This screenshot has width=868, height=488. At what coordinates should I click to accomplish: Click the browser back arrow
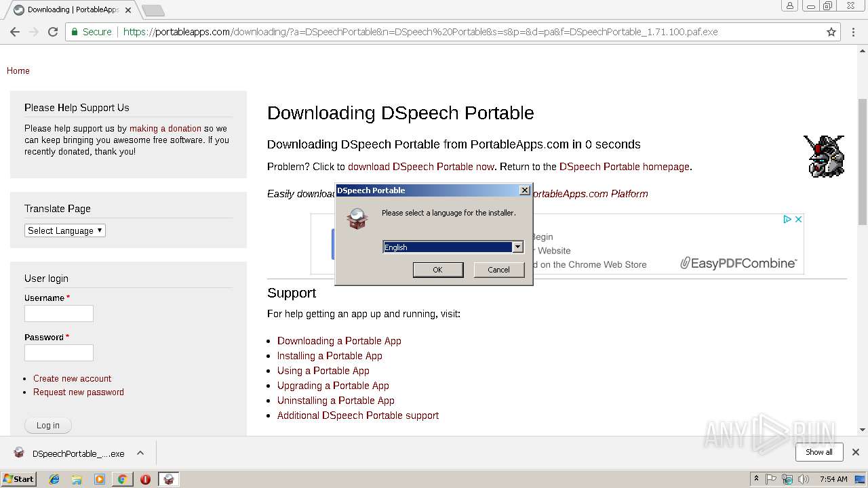(15, 32)
